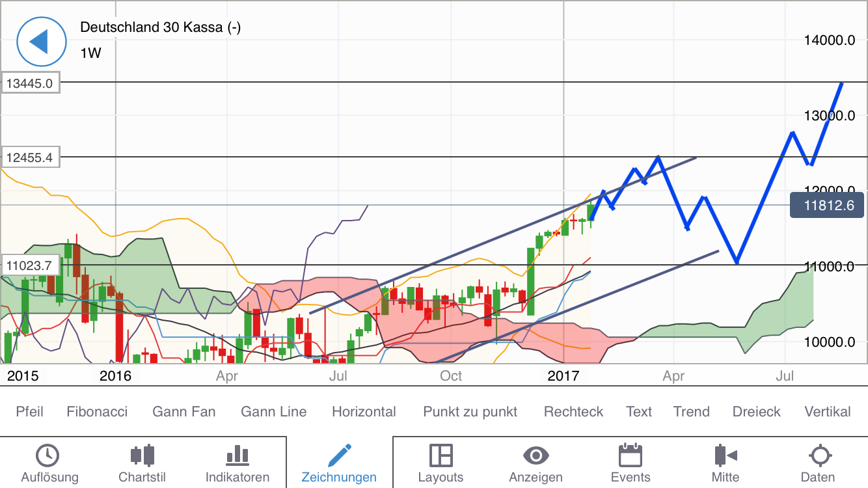Screen dimensions: 868x488
Task: Open the 1W timeframe selector
Action: coord(90,53)
